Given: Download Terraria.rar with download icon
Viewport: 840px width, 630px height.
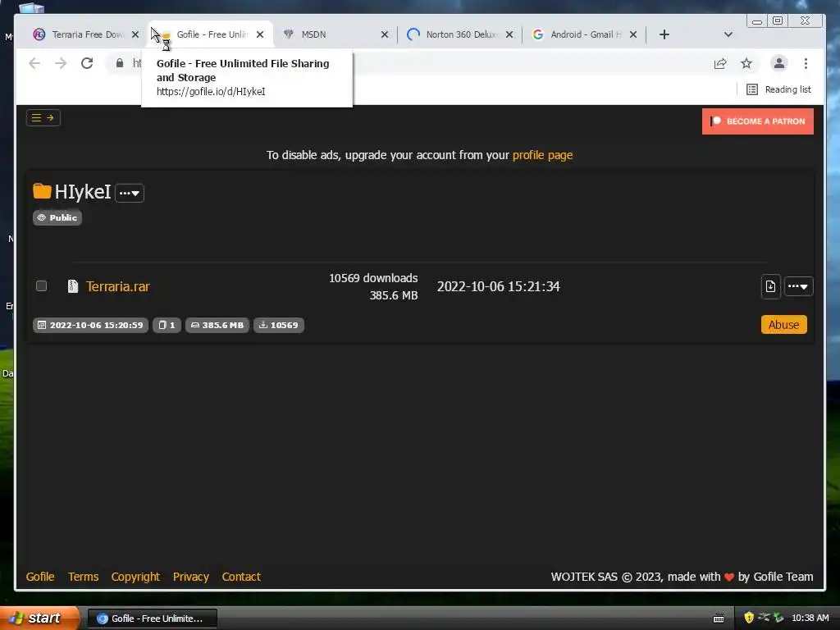Looking at the screenshot, I should point(770,286).
